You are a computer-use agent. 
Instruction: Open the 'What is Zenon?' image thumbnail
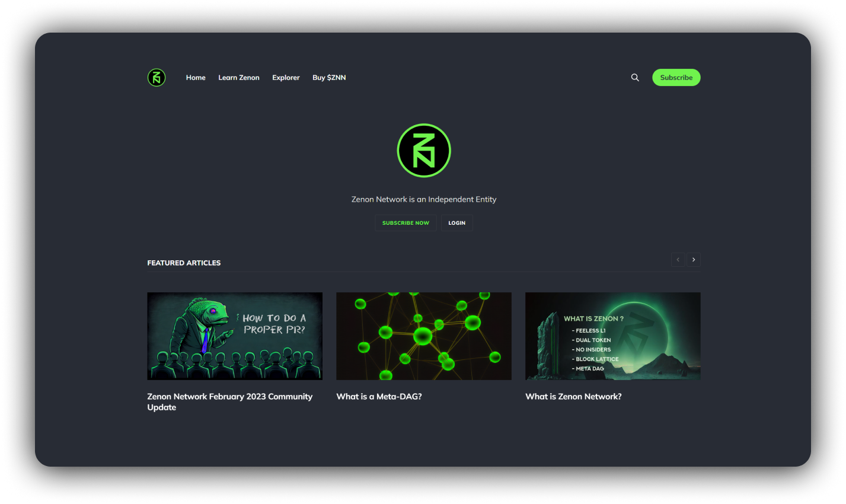pyautogui.click(x=612, y=336)
